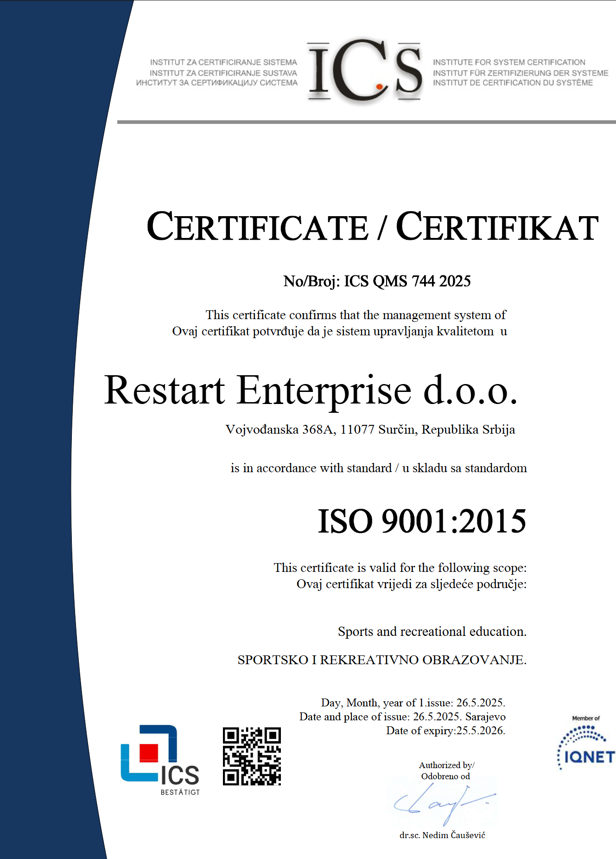
Task: Click the 'Date and place of issue' line
Action: click(402, 717)
